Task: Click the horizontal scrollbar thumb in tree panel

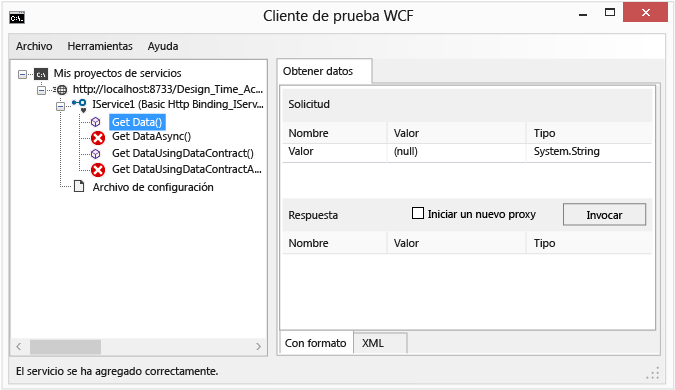Action: 65,347
